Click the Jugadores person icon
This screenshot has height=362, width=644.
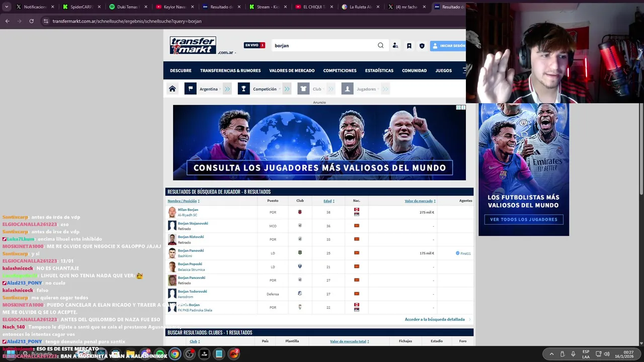(x=347, y=89)
